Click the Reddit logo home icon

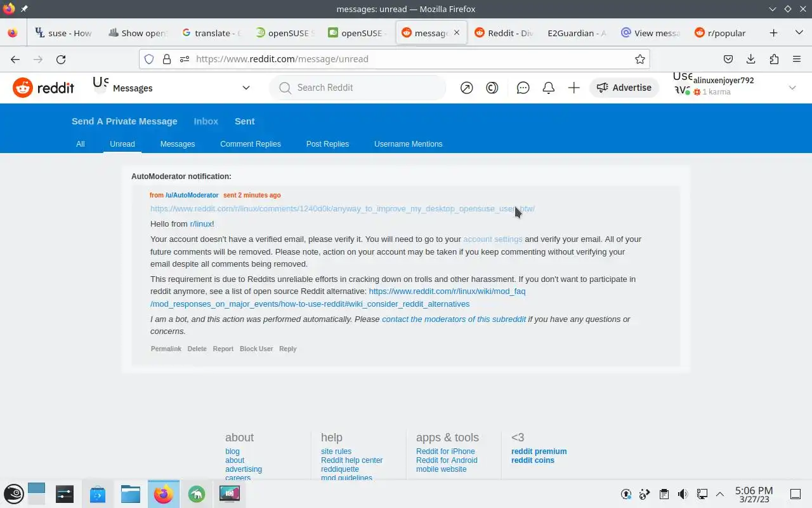[x=43, y=88]
